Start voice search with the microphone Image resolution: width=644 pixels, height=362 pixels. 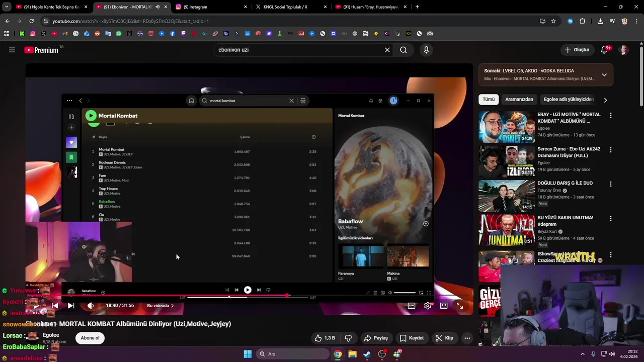point(426,50)
